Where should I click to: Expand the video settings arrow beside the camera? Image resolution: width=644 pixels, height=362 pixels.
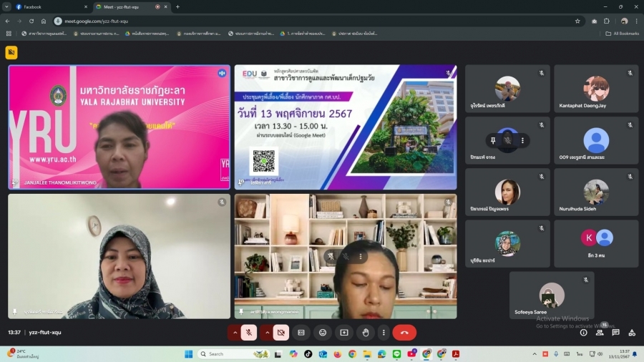pyautogui.click(x=267, y=333)
